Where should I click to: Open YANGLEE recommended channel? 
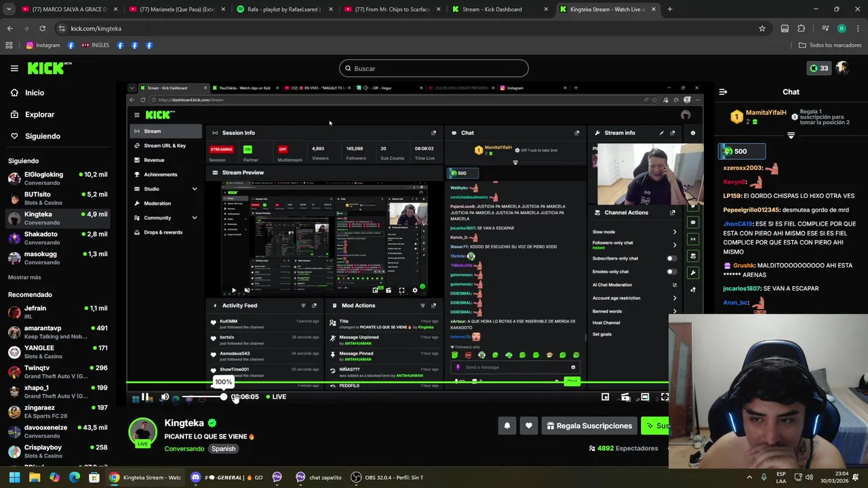pos(58,352)
